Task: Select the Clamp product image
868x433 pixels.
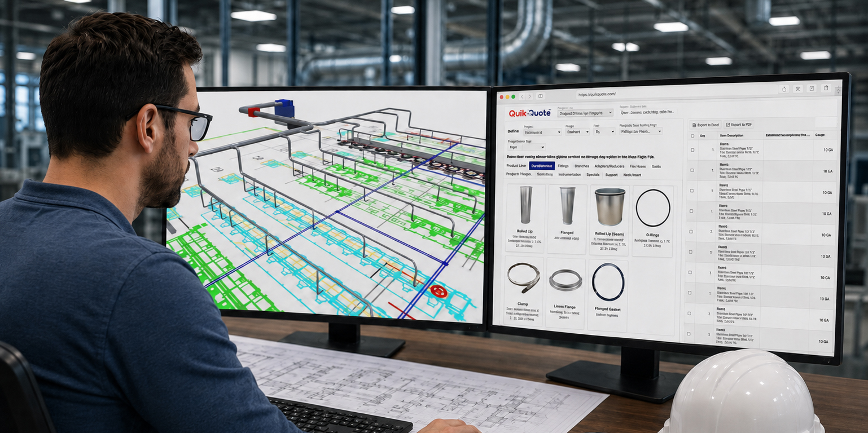Action: tap(523, 277)
